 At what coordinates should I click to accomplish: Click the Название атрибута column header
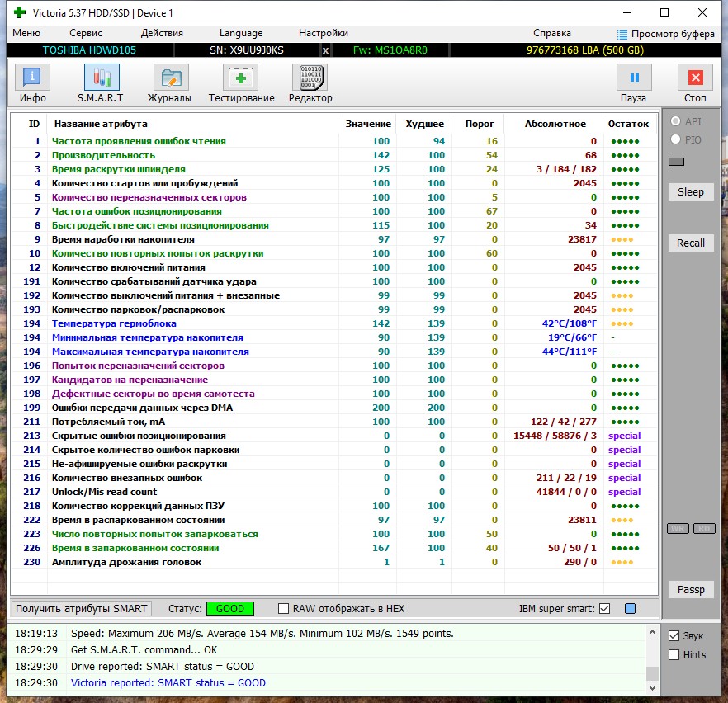[x=101, y=124]
